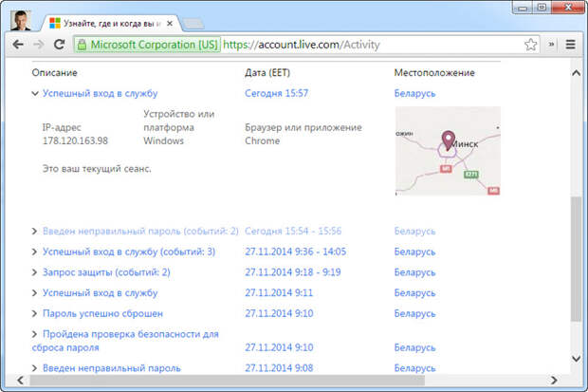Click '27.11.2014 9:18 - 9:19' date link
The height and width of the screenshot is (392, 588).
tap(293, 272)
